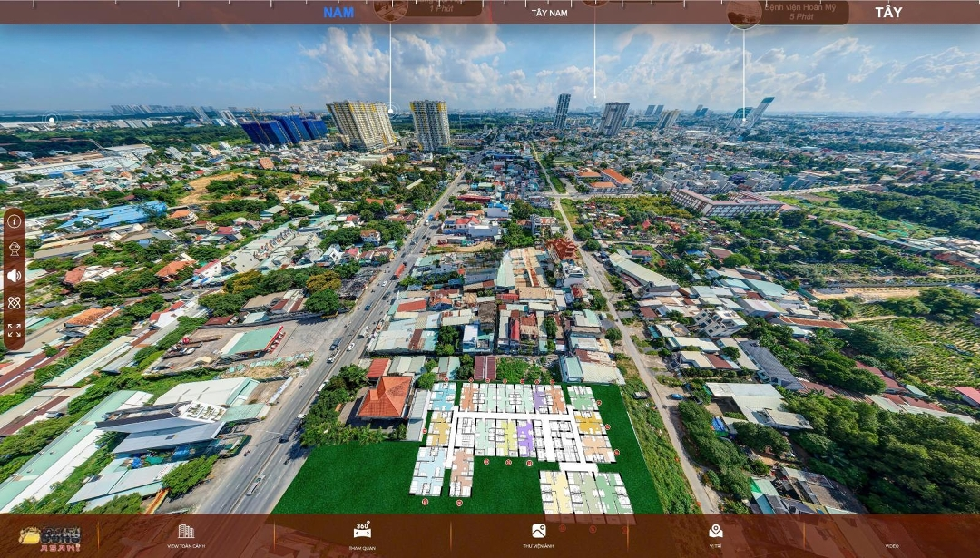Open the Video section

pyautogui.click(x=891, y=545)
